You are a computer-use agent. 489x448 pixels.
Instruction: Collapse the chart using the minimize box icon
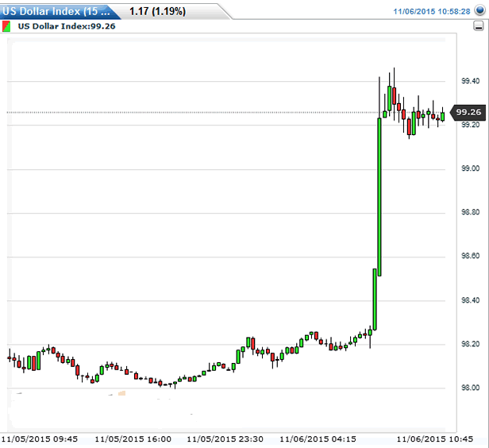[479, 26]
